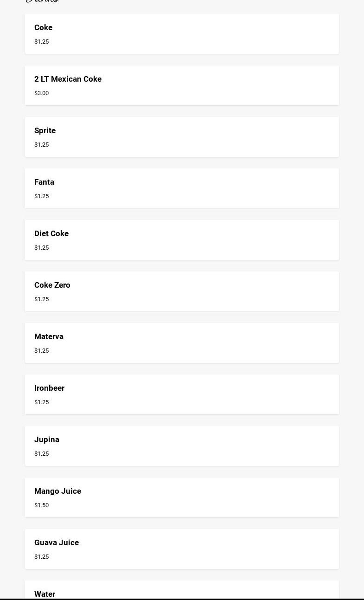Click the Drinks section heading
The image size is (364, 600).
(42, 1)
